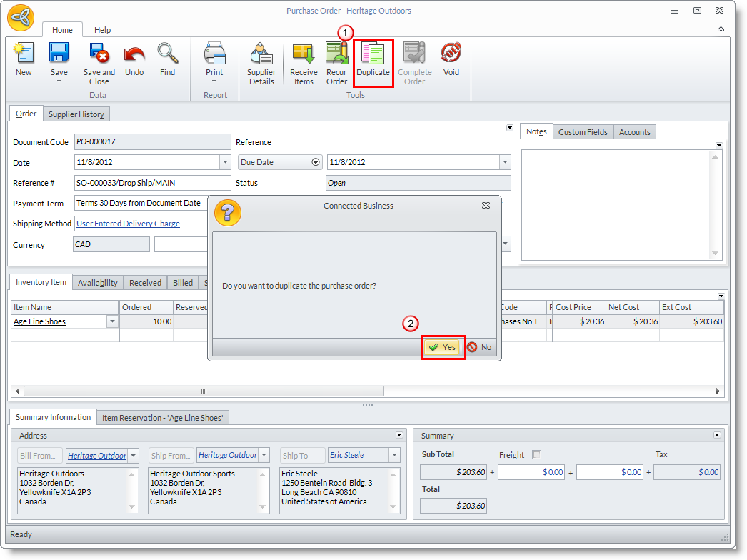Image resolution: width=747 pixels, height=560 pixels.
Task: Open the Due Date type selector
Action: (x=316, y=162)
